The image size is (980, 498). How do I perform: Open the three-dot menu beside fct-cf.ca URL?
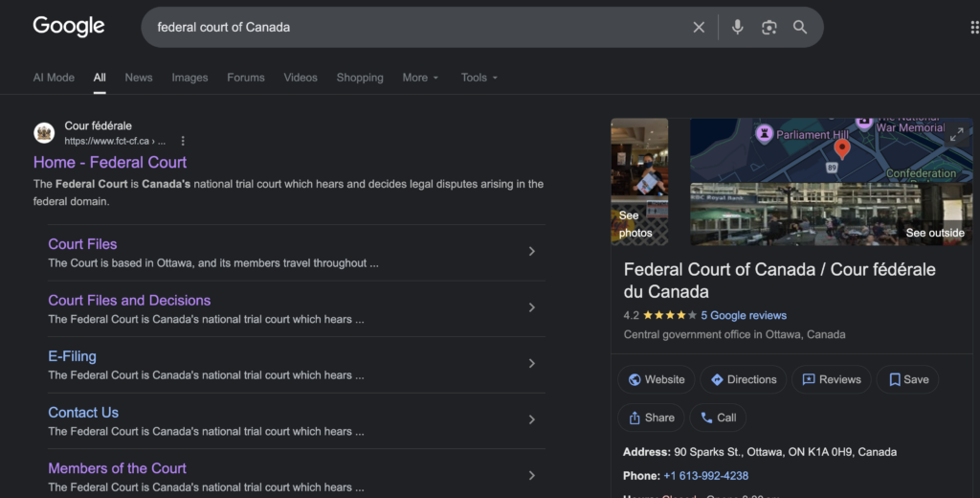point(183,141)
